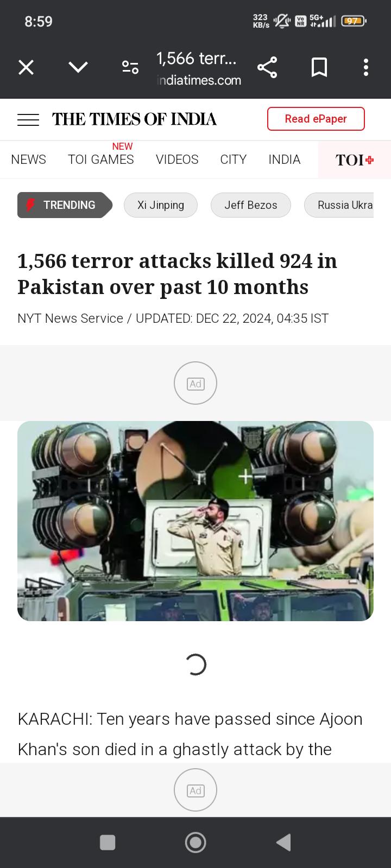Open the TOI+ premium icon

click(355, 160)
